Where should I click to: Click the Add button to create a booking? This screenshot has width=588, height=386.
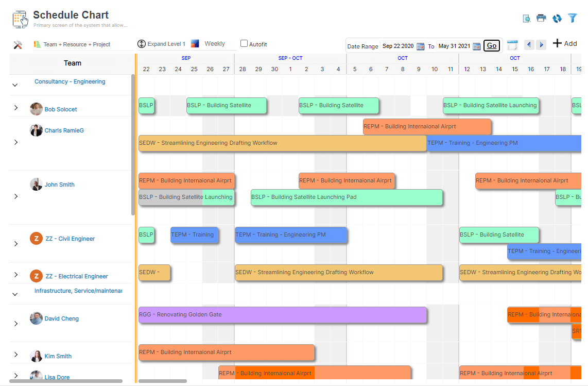[565, 43]
